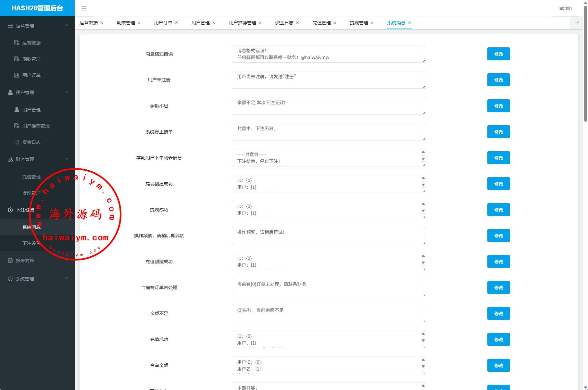The width and height of the screenshot is (588, 390).
Task: Switch to the 充值管理 tab
Action: (x=321, y=23)
